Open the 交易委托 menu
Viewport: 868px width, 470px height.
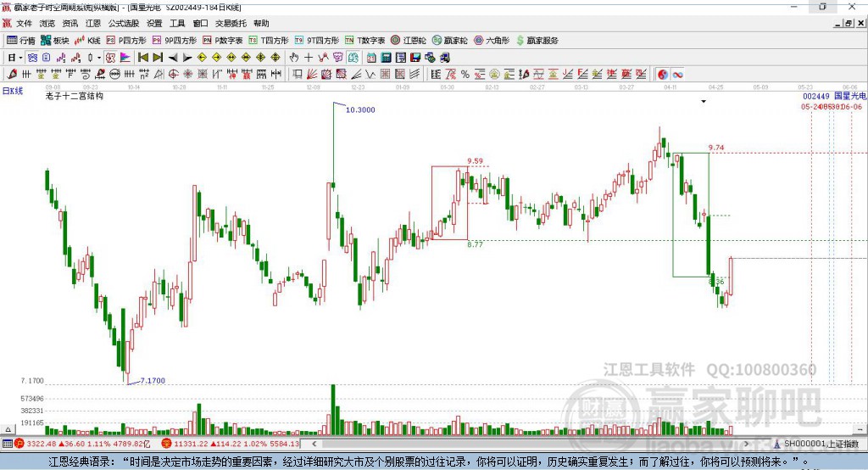[231, 23]
